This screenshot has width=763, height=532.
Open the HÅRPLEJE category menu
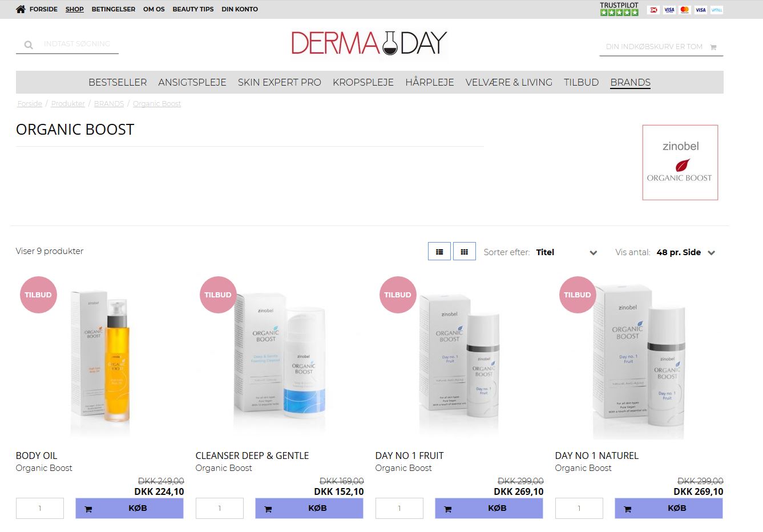click(430, 82)
